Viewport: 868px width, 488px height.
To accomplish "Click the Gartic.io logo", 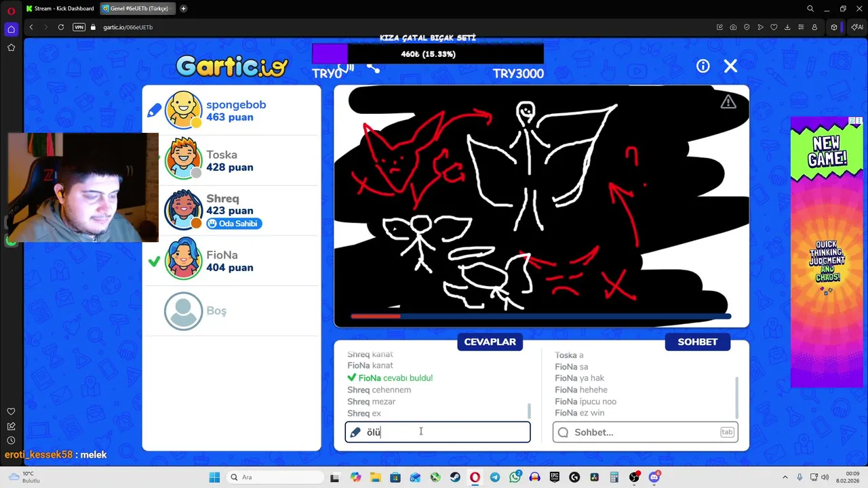I will coord(232,66).
